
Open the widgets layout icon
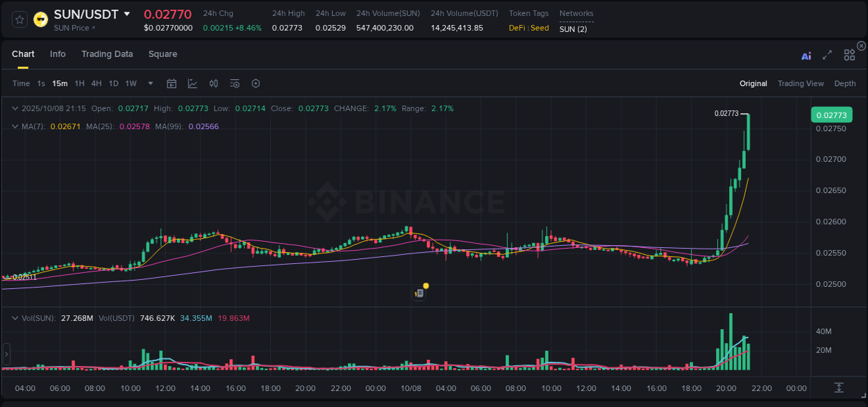pyautogui.click(x=849, y=55)
